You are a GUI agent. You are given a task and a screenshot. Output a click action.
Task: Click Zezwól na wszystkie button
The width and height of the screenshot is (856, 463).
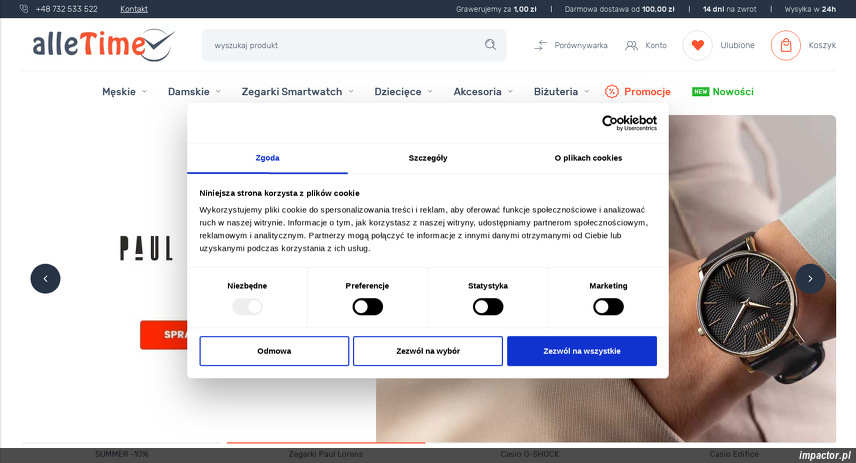click(582, 351)
